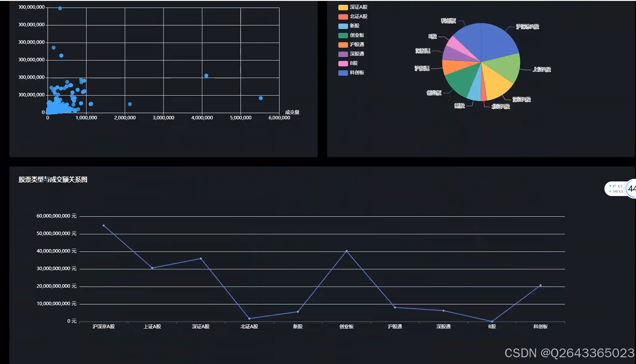This screenshot has width=636, height=364.
Task: Click the 20,000,000,000 元 y-axis label
Action: point(56,286)
